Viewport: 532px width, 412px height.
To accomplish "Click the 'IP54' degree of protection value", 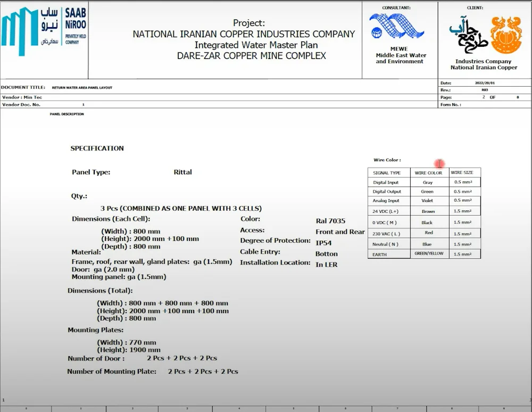I will (x=323, y=243).
